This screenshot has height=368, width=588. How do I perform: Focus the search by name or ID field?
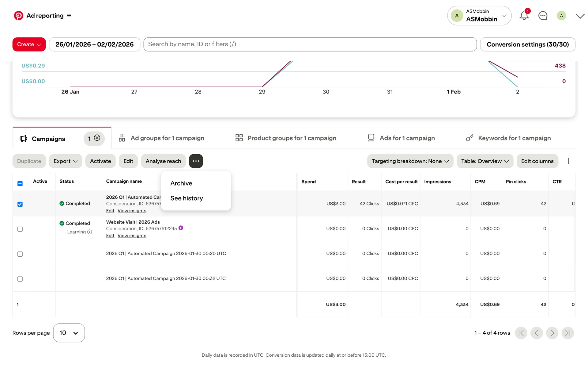pos(310,44)
